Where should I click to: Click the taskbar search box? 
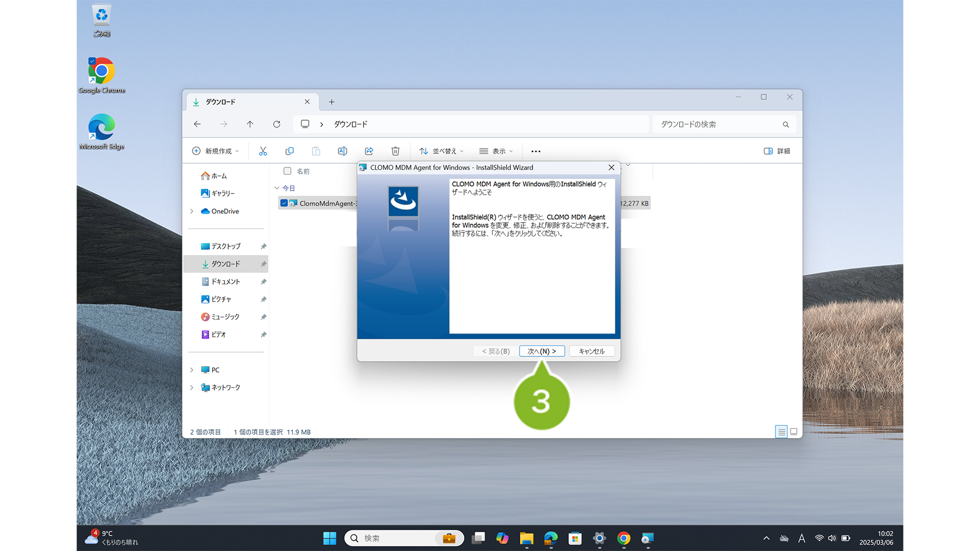pos(404,538)
